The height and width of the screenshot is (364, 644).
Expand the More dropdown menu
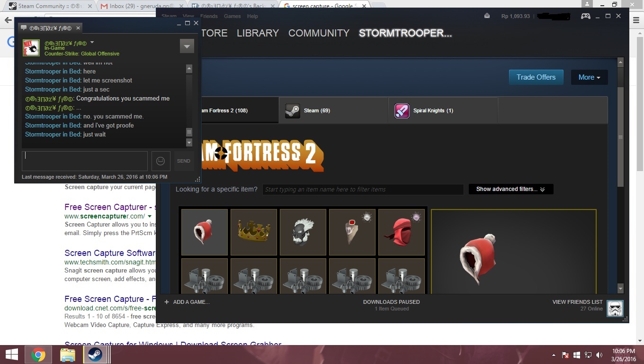(x=589, y=77)
